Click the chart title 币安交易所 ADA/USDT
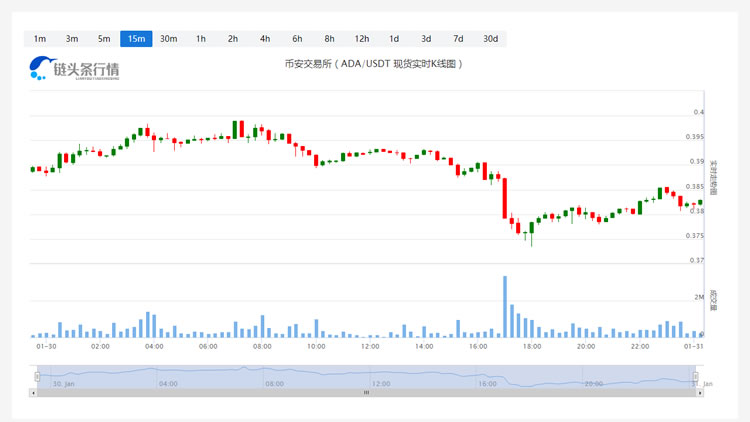Viewport: 750px width, 422px height. (x=373, y=64)
